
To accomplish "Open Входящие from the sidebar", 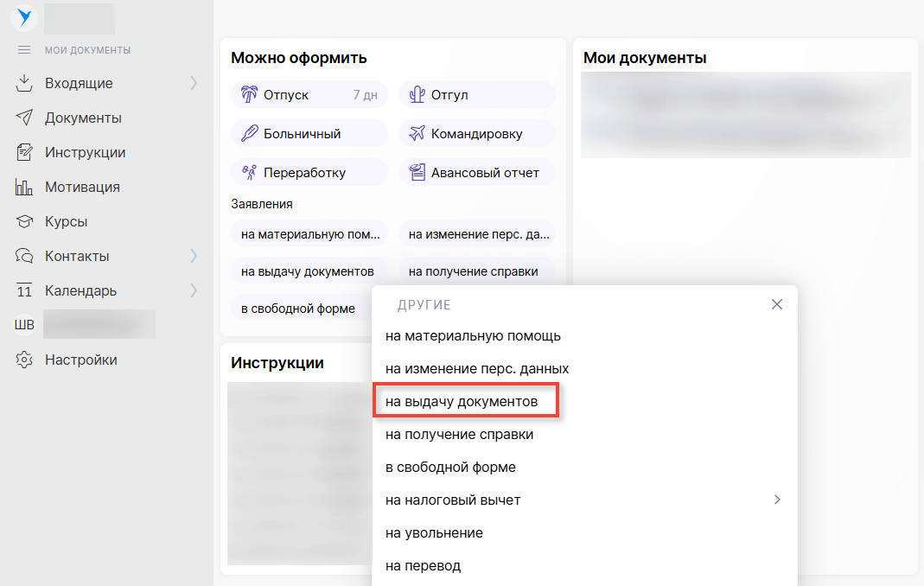I will click(x=79, y=84).
